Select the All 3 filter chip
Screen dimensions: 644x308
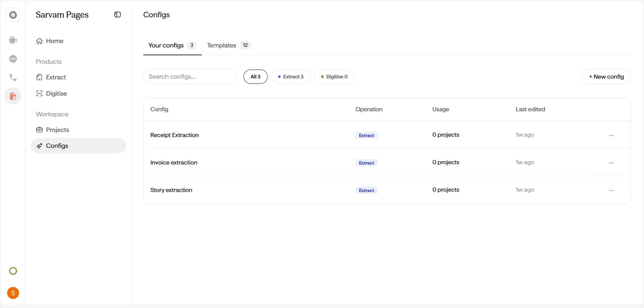256,76
